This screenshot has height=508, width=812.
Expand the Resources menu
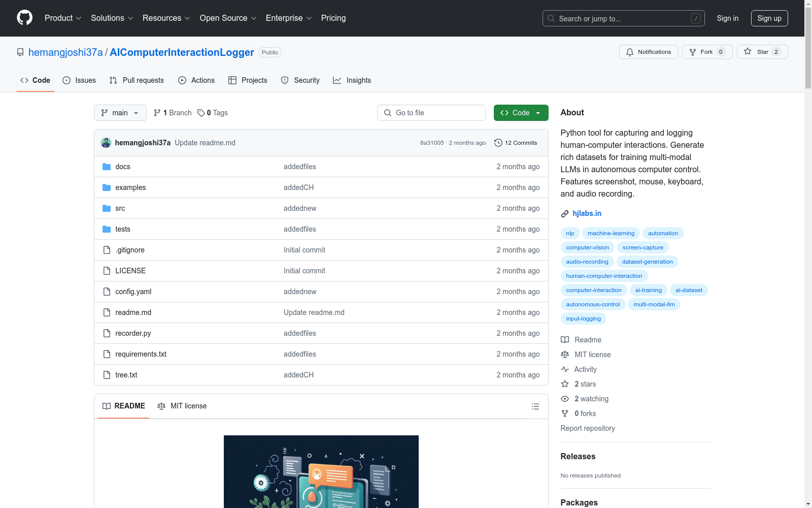tap(166, 18)
